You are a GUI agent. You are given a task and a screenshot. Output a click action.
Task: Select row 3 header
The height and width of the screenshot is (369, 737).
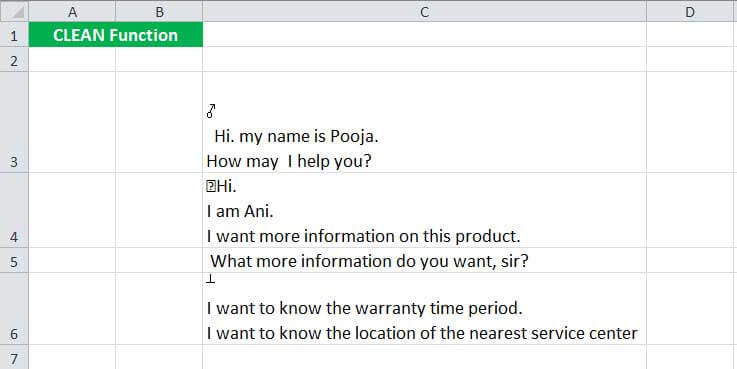tap(14, 122)
